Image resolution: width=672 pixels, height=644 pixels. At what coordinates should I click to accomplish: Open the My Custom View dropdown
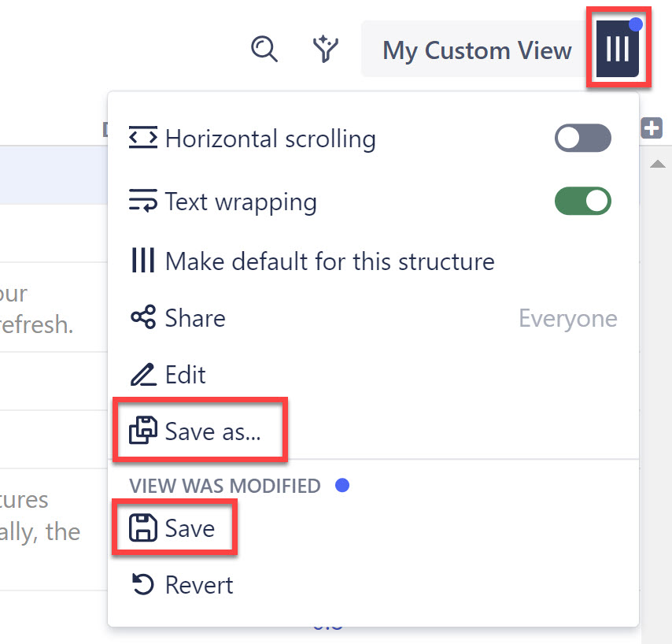477,50
